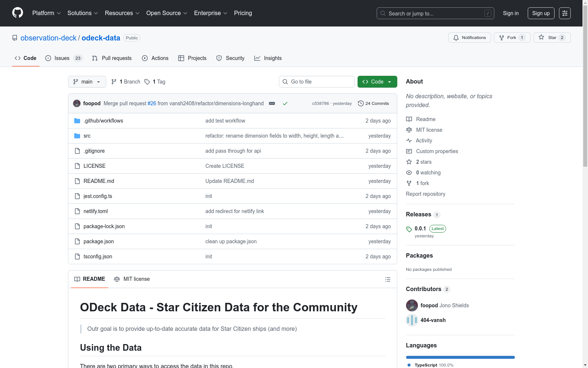Open the GitHub homepage logo

point(18,13)
